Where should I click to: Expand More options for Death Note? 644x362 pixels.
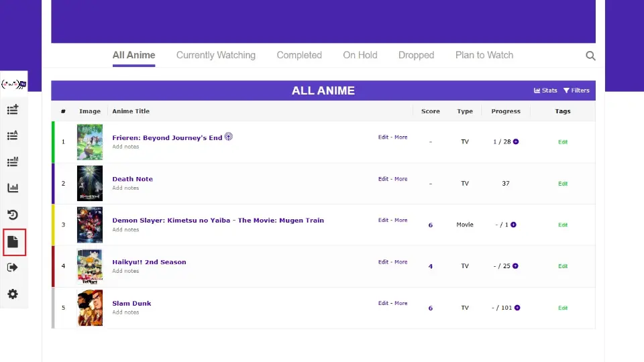point(400,179)
